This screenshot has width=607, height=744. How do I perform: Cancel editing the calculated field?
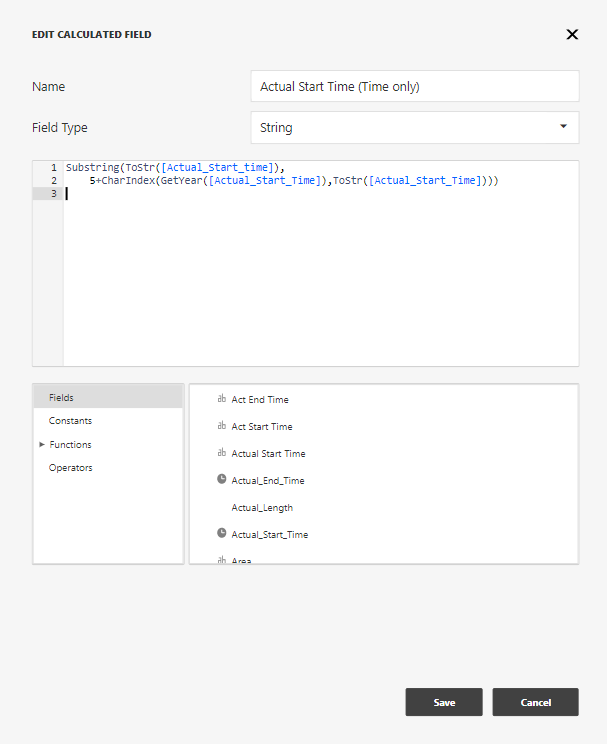tap(535, 702)
